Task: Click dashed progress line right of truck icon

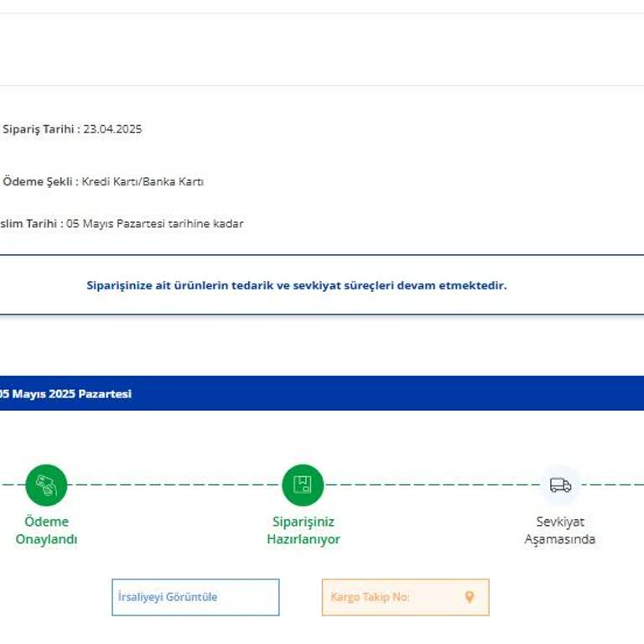Action: (612, 485)
